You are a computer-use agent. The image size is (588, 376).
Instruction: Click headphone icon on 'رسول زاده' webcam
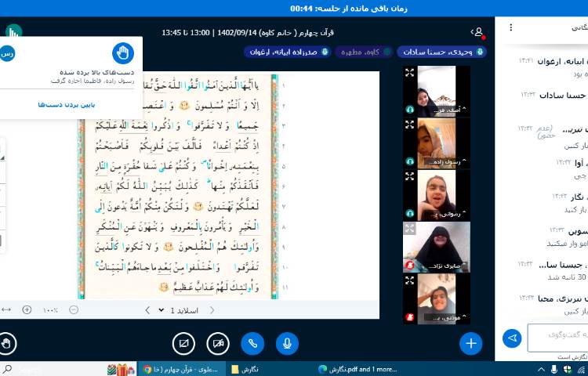pyautogui.click(x=409, y=161)
